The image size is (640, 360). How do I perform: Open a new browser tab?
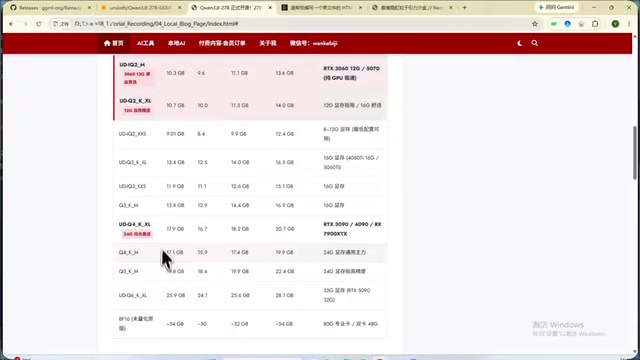[x=464, y=7]
